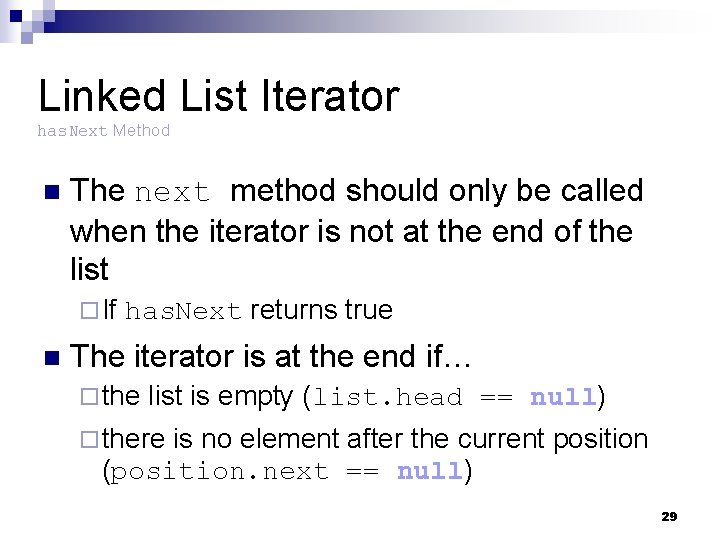Image resolution: width=720 pixels, height=540 pixels.
Task: Click the hollow box beside 'the list is empty'
Action: (x=89, y=397)
